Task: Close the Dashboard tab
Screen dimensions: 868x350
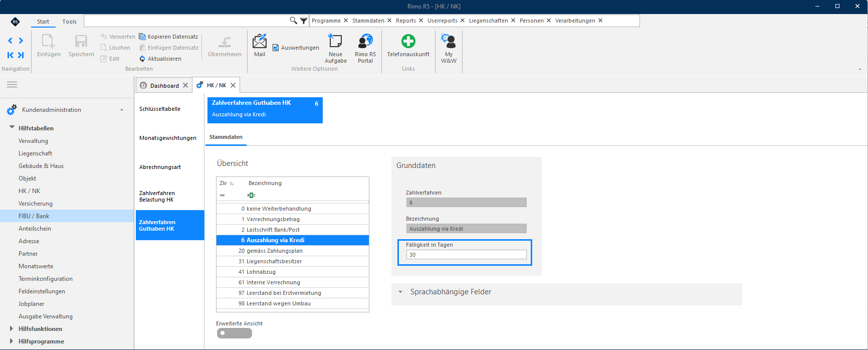Action: click(x=185, y=85)
